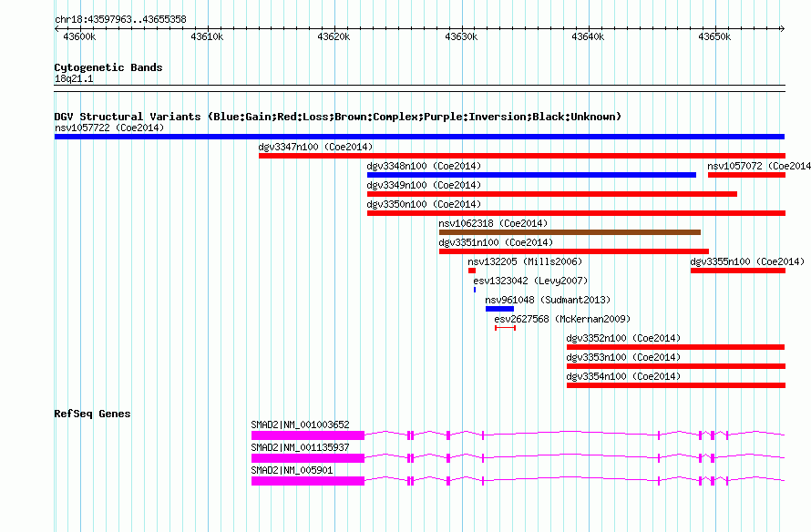Screen dimensions: 811x532
Task: Click the nsv1057722 (Coe2014) label
Action: 109,128
